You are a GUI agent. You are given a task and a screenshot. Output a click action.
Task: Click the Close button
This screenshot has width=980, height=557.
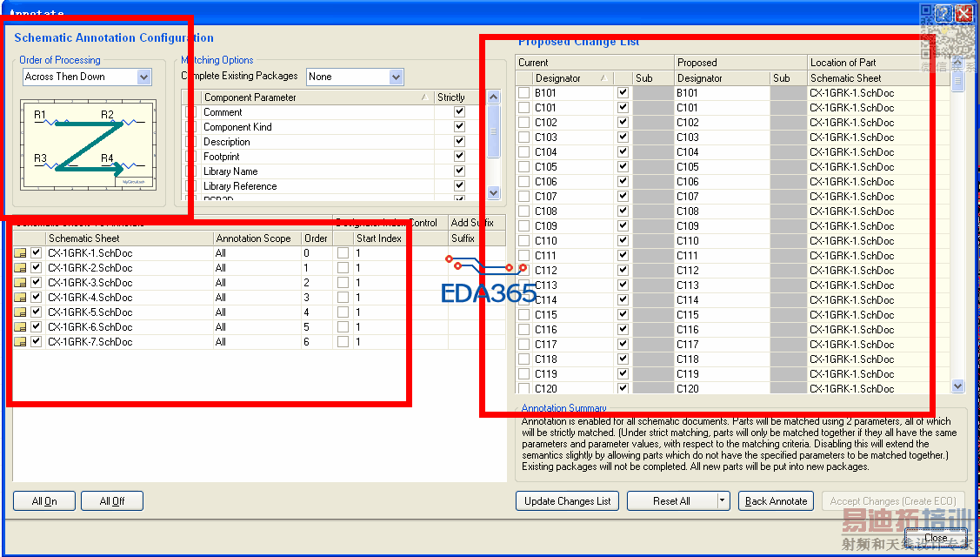(x=936, y=538)
